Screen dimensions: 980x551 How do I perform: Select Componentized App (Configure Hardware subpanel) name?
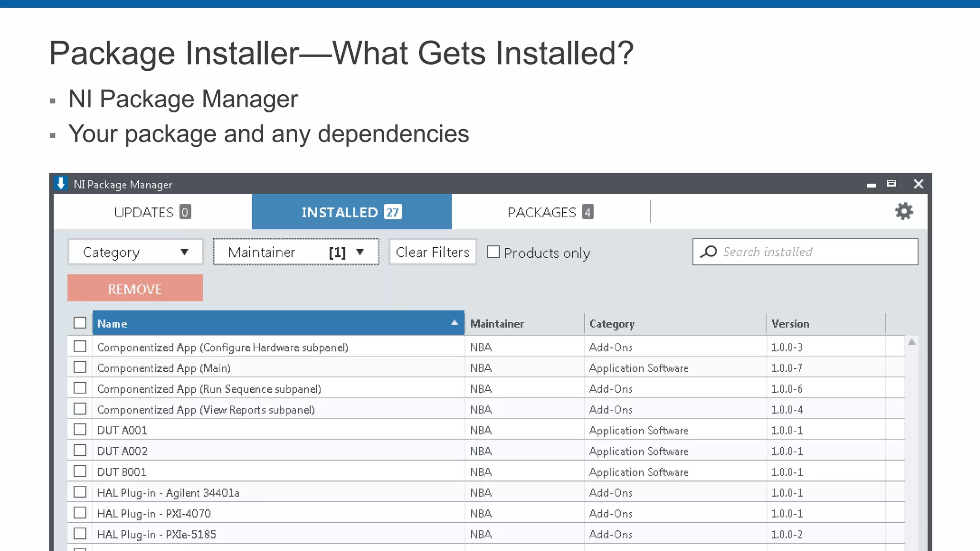click(223, 347)
